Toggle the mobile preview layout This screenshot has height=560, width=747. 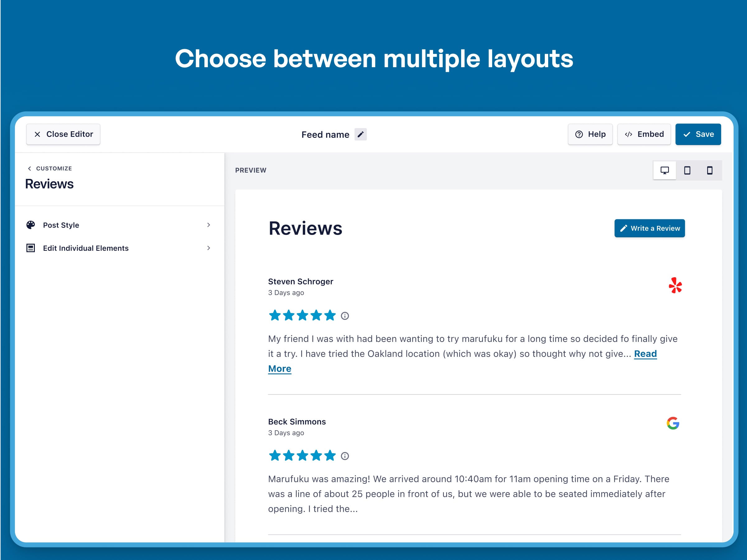pyautogui.click(x=709, y=170)
